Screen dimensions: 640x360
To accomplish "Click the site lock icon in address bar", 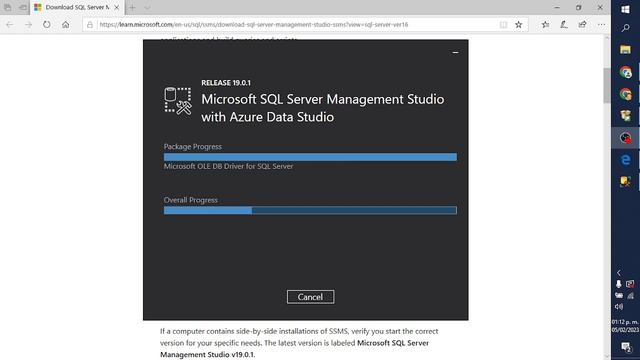I will point(90,25).
